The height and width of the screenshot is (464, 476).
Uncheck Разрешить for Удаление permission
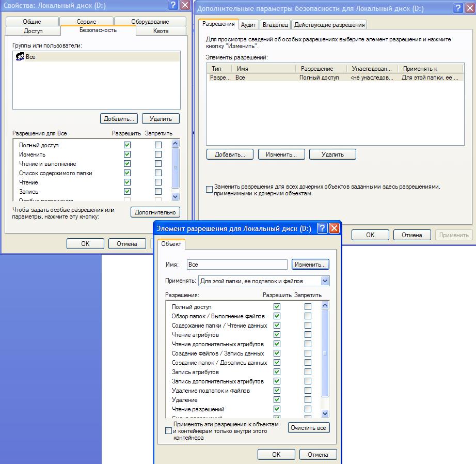[277, 400]
